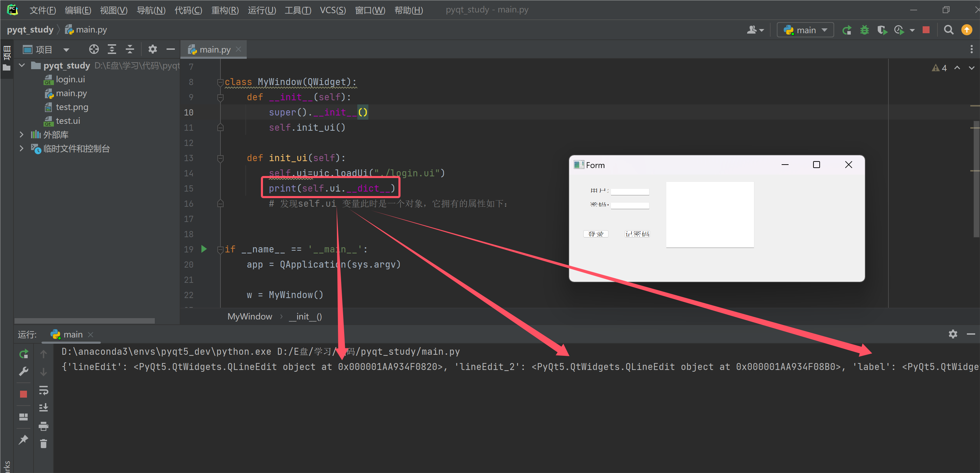Select login.ui in project tree
The height and width of the screenshot is (473, 980).
coord(70,80)
